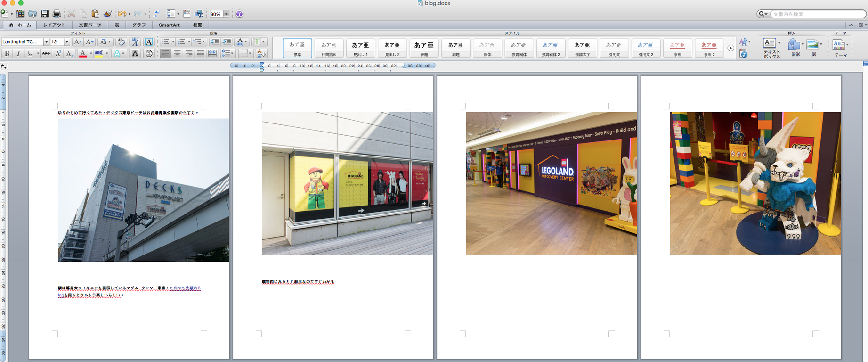Image resolution: width=868 pixels, height=362 pixels.
Task: Apply the red font color
Action: coord(83,54)
